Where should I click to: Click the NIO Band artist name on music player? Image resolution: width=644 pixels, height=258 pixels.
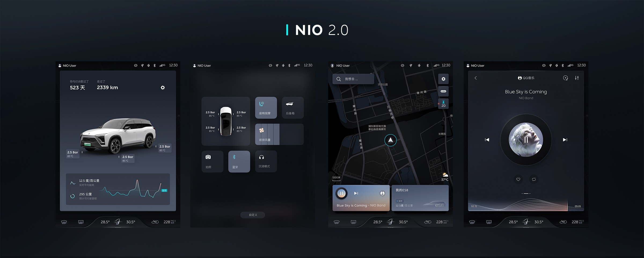(x=526, y=98)
